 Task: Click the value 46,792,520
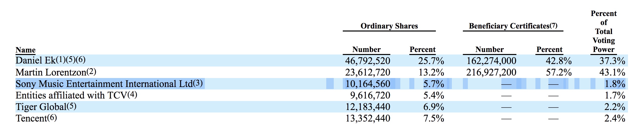pyautogui.click(x=368, y=60)
